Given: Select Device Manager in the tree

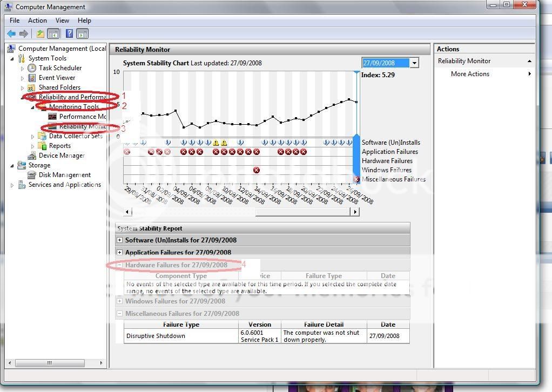Looking at the screenshot, I should pyautogui.click(x=61, y=156).
